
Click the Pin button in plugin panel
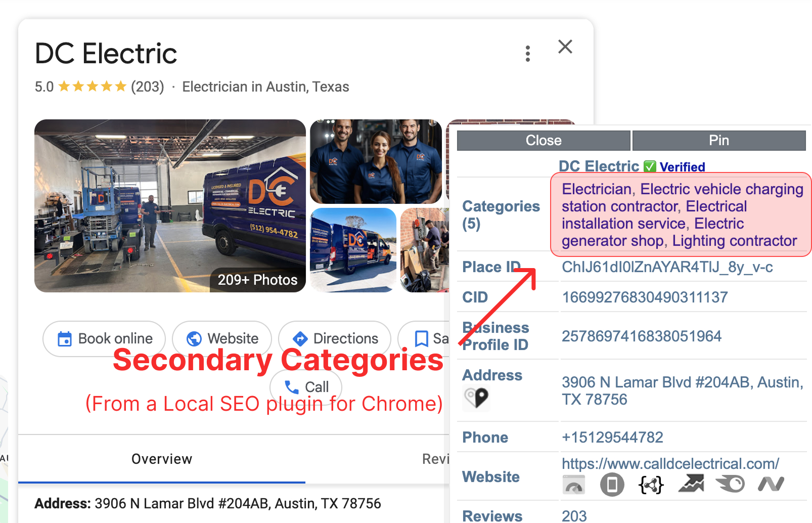718,140
